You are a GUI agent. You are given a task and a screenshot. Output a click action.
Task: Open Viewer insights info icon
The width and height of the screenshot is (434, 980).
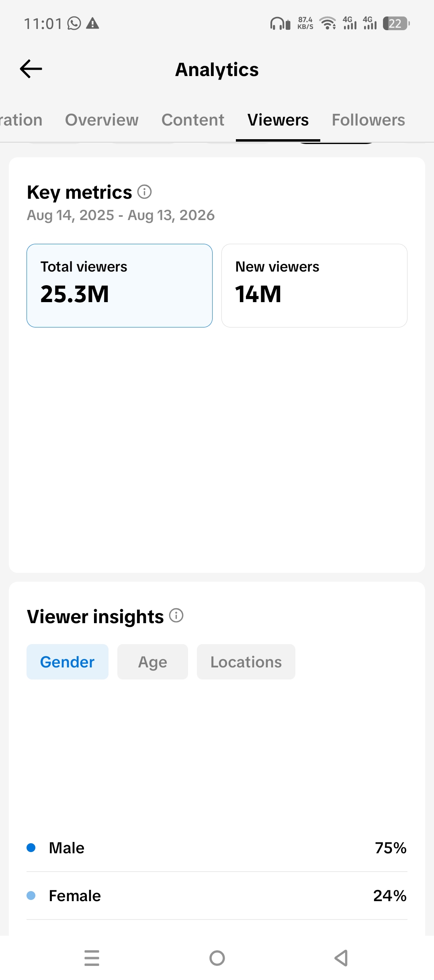point(176,616)
